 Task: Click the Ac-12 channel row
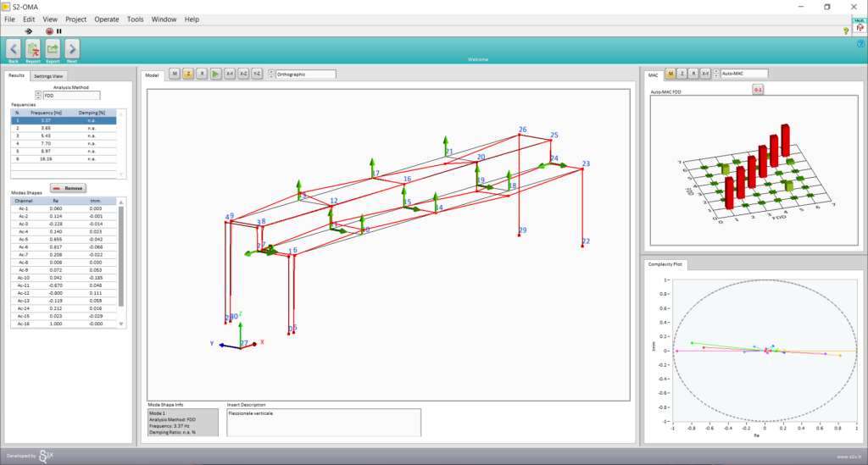(64, 293)
